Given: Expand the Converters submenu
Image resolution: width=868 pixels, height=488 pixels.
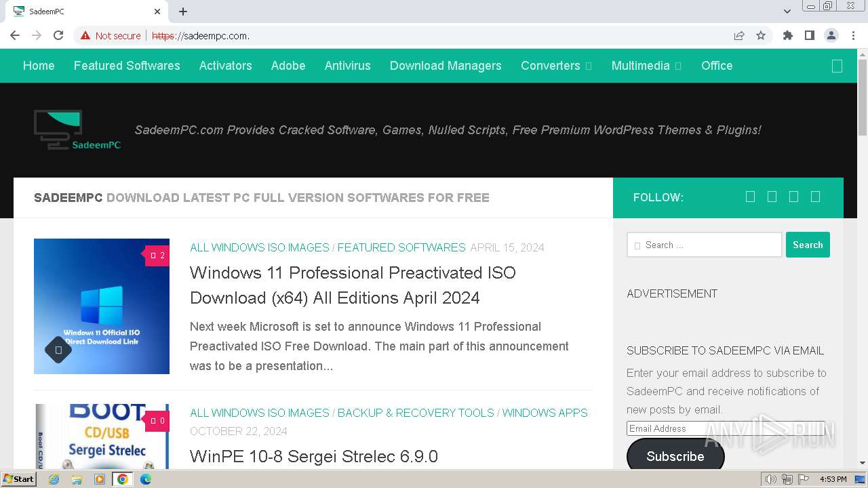Looking at the screenshot, I should [x=588, y=66].
